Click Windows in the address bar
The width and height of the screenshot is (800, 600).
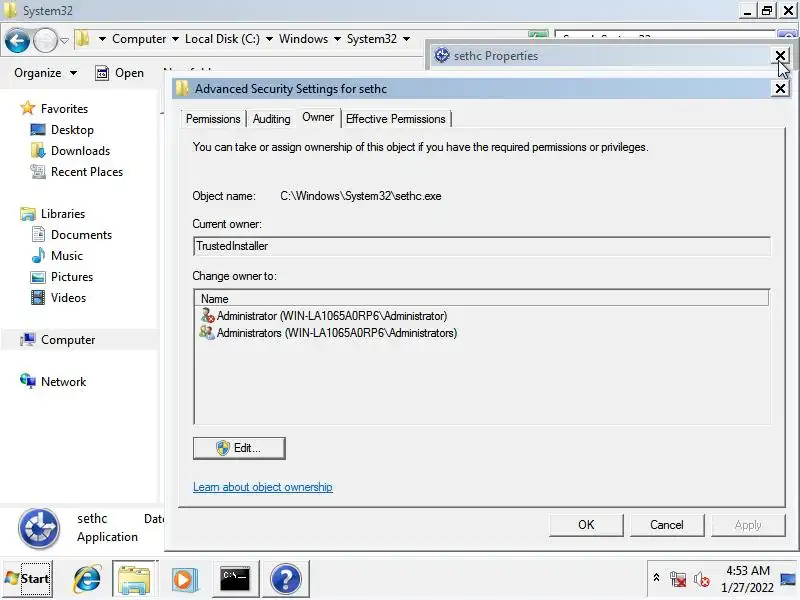pos(304,39)
